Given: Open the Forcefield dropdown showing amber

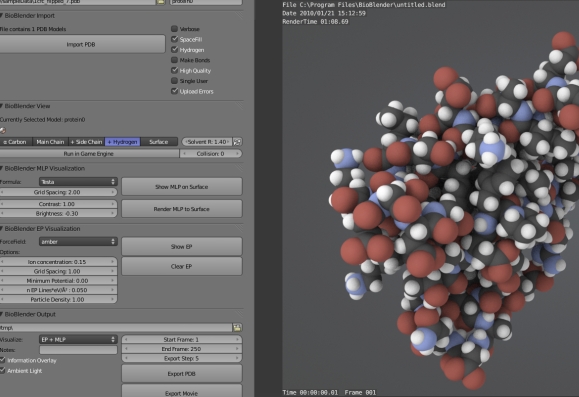Looking at the screenshot, I should pyautogui.click(x=78, y=242).
